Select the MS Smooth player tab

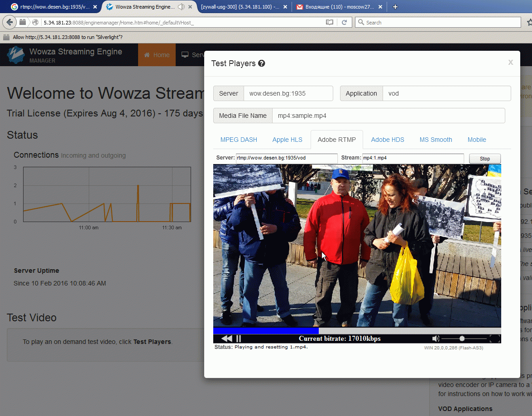(436, 140)
